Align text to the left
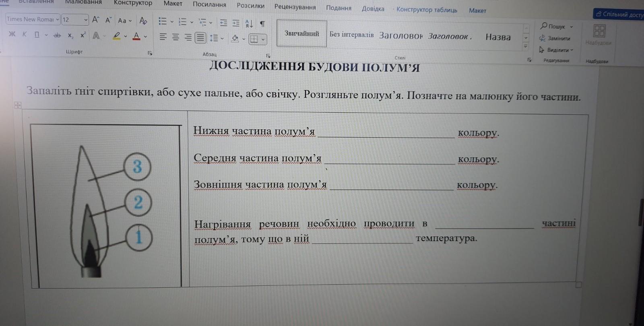The image size is (644, 326). 163,37
